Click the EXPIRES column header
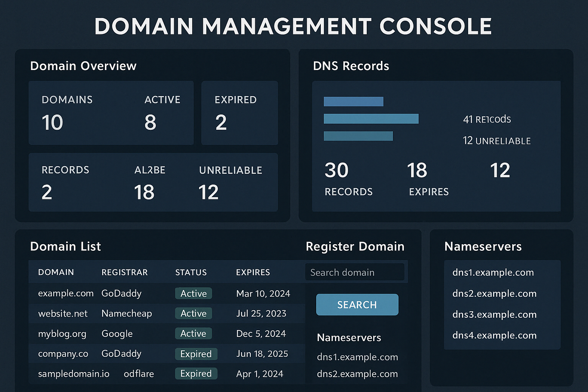Screen dimensions: 588x392 (x=253, y=272)
